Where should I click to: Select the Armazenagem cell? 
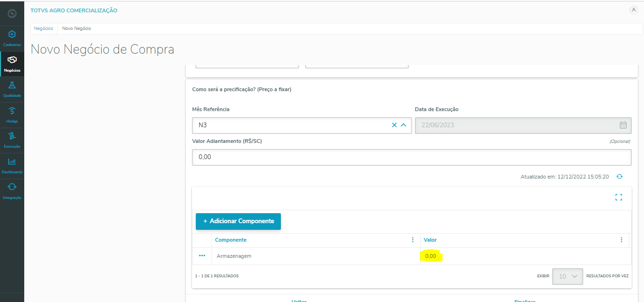pyautogui.click(x=234, y=256)
